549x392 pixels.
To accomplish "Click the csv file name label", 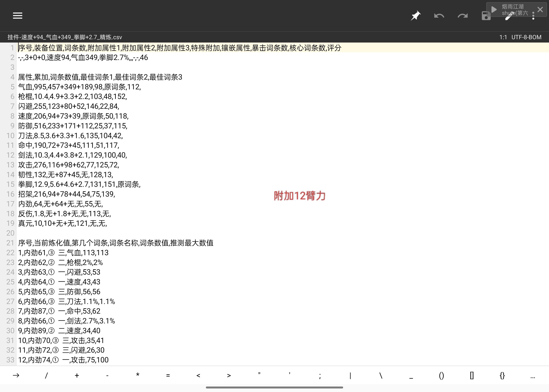I will [x=65, y=37].
